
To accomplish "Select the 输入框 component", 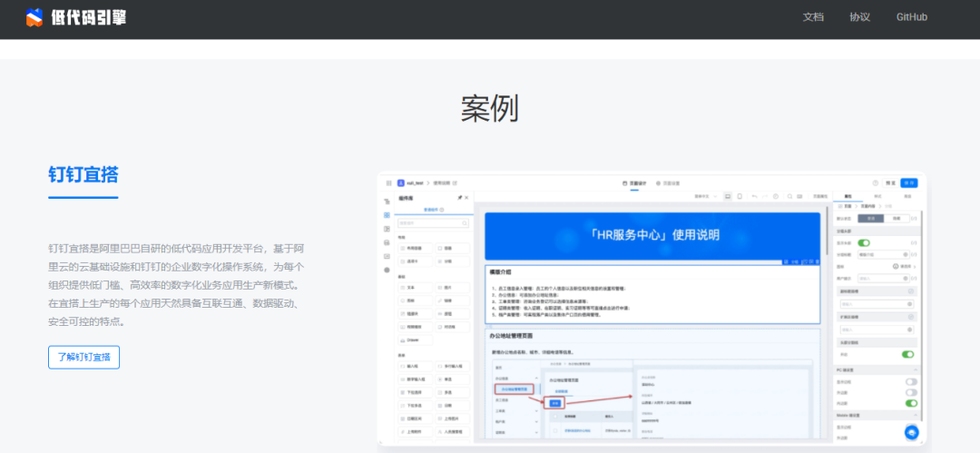I will (x=415, y=366).
